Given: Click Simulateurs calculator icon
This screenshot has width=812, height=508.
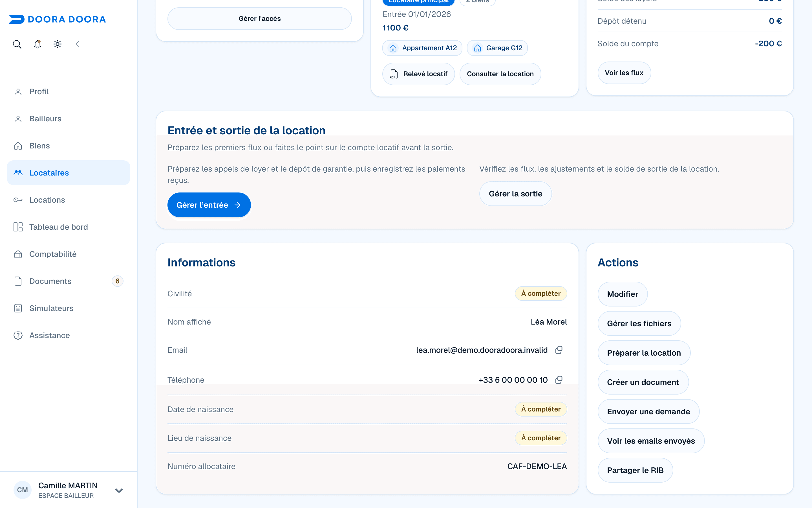Looking at the screenshot, I should [18, 308].
